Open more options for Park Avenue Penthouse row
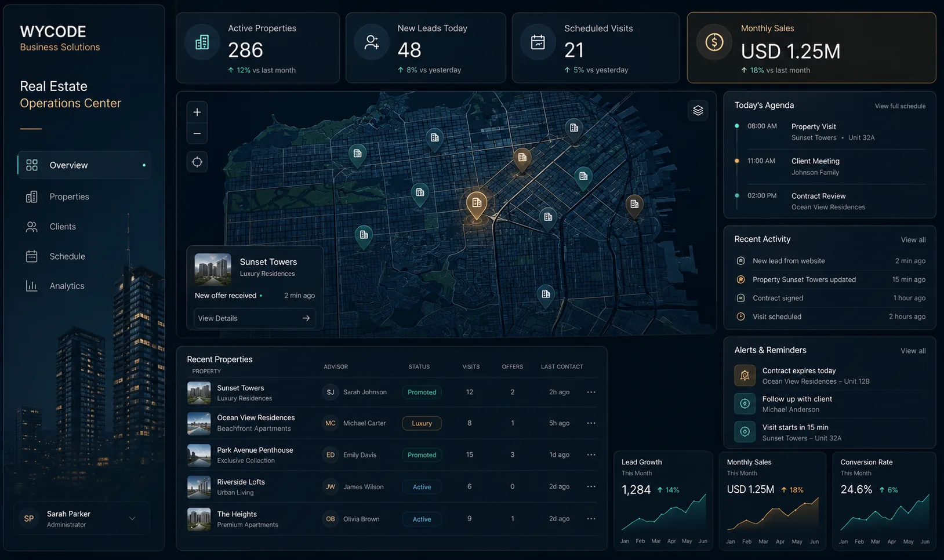 coord(591,455)
